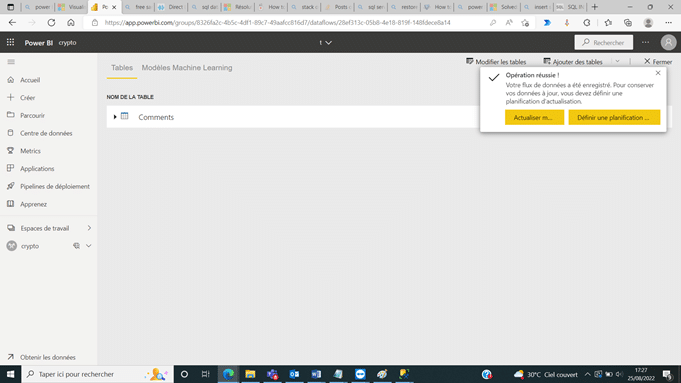Click the browser home icon
This screenshot has height=383, width=681.
(71, 23)
